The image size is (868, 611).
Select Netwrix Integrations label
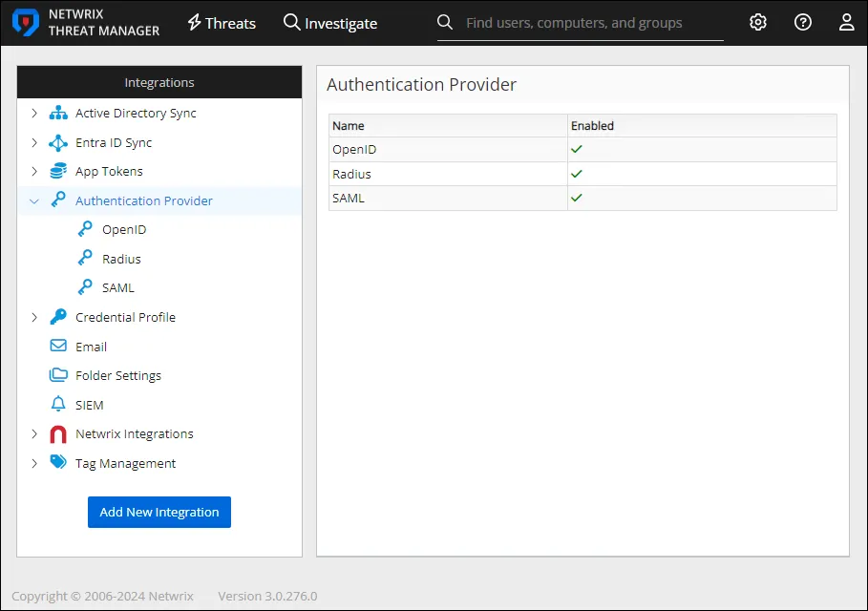(x=135, y=433)
